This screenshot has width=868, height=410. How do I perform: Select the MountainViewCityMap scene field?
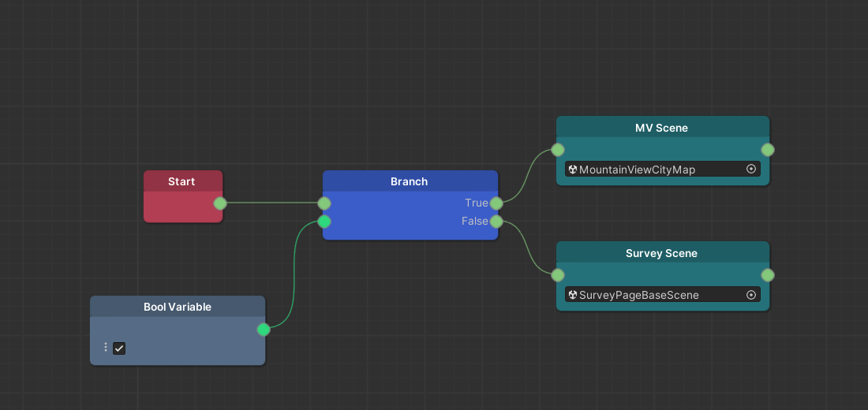(663, 170)
